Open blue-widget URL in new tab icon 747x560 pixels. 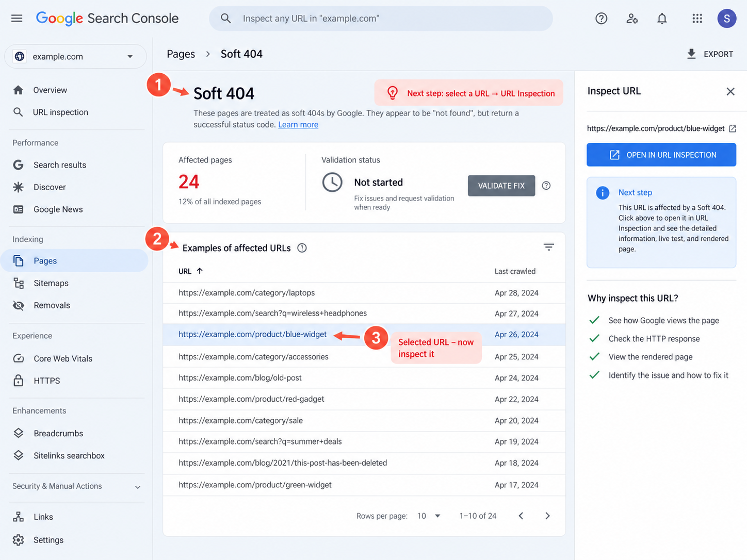coord(733,129)
